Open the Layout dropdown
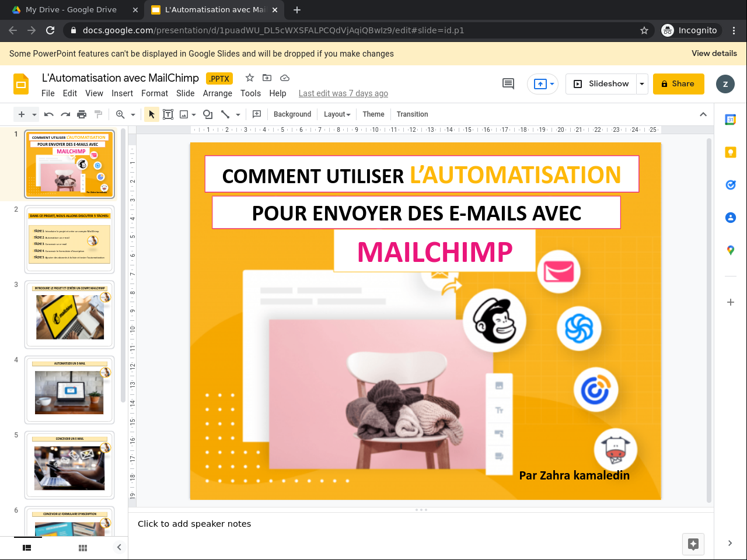This screenshot has height=560, width=747. click(x=337, y=114)
